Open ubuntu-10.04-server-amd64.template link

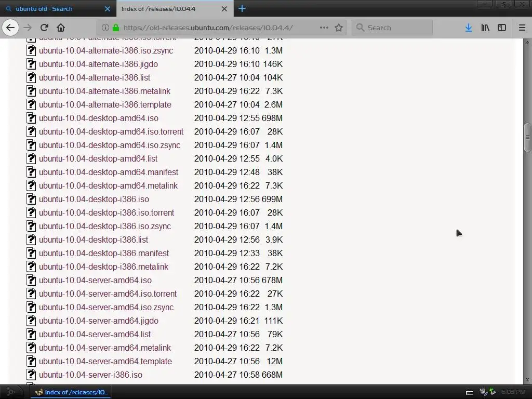click(x=105, y=362)
